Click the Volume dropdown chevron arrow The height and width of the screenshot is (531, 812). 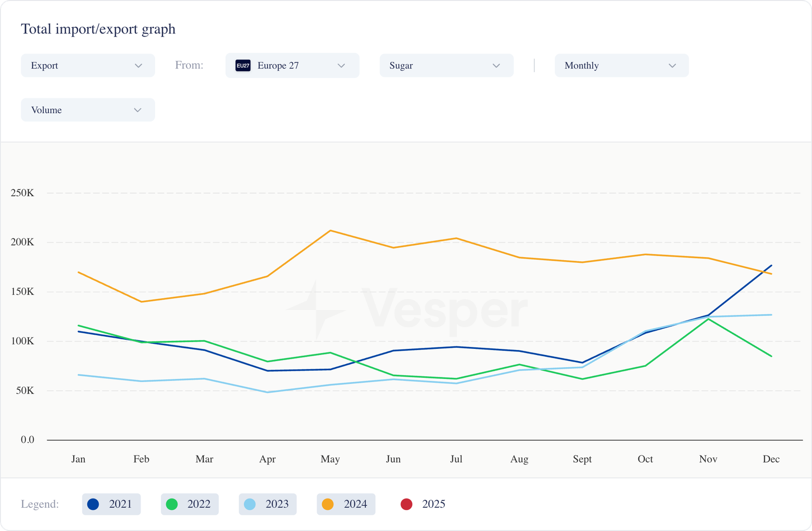pos(138,110)
